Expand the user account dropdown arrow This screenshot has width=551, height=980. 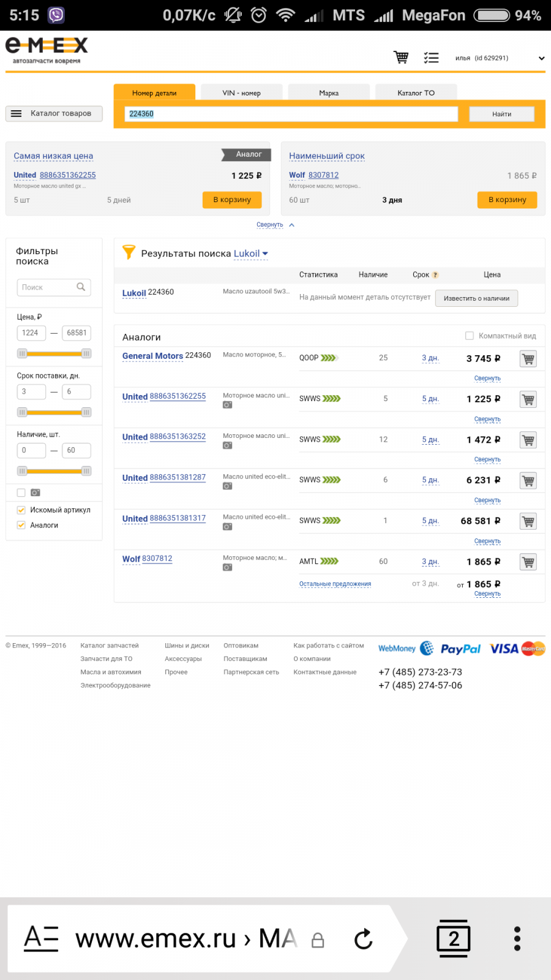(x=541, y=58)
